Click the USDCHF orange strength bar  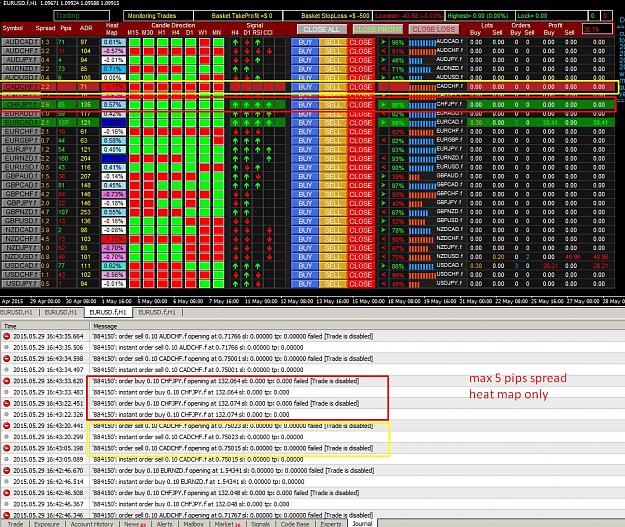[x=422, y=275]
